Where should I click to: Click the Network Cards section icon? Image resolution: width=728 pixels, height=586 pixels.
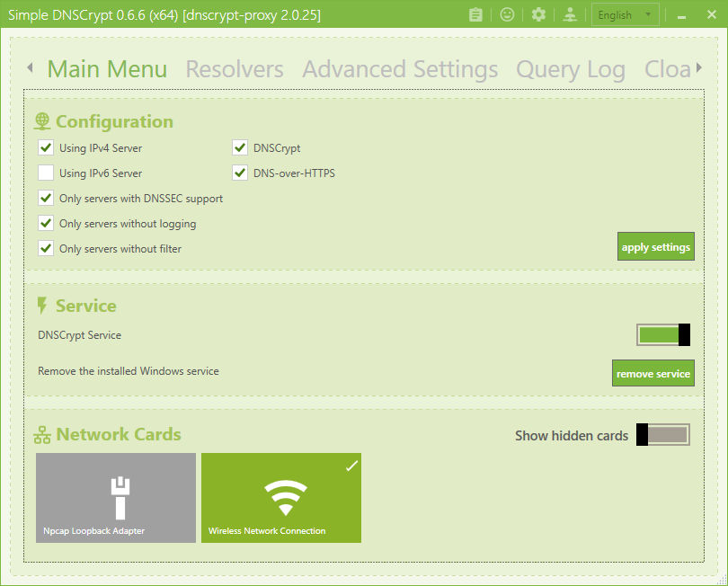coord(42,435)
